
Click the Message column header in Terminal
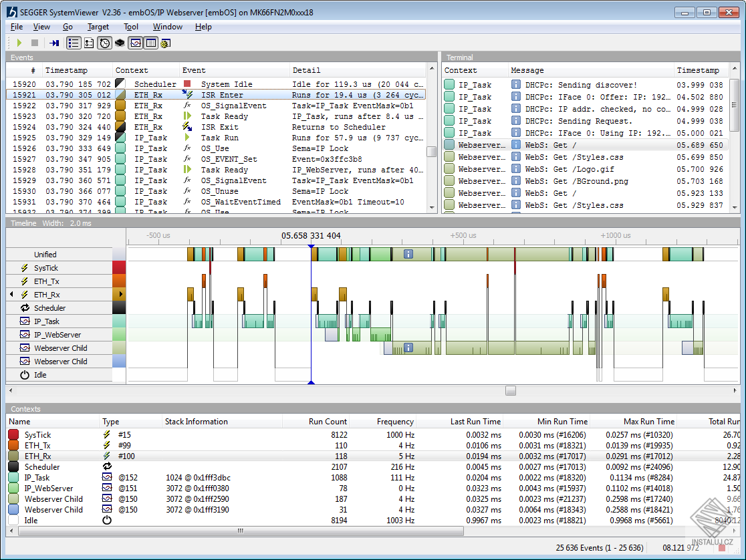527,70
